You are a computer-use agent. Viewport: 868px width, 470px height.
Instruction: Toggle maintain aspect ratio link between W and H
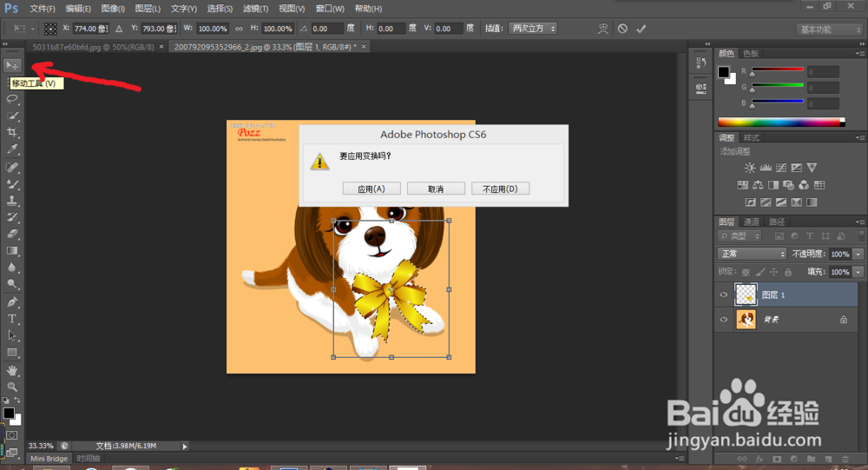239,29
